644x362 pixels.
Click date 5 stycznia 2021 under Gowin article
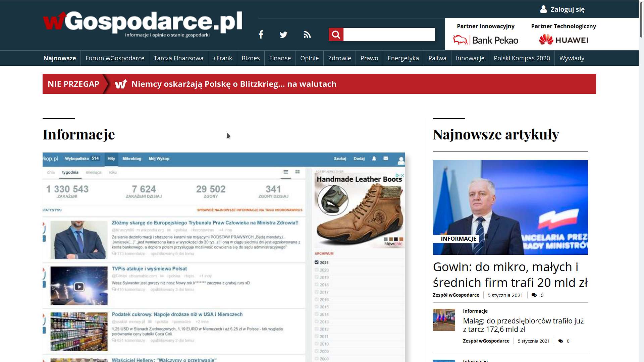point(505,295)
